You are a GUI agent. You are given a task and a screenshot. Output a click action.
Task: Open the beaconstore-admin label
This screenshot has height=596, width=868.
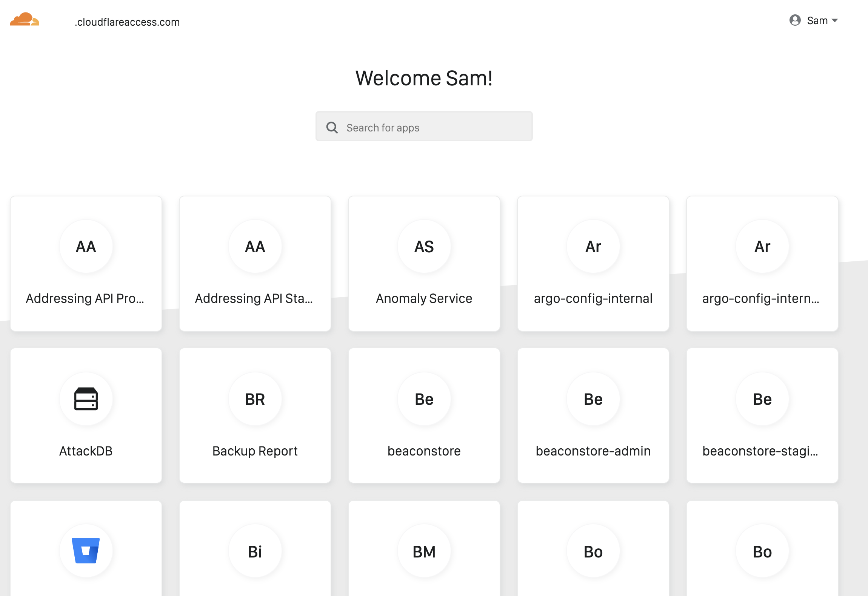coord(593,451)
